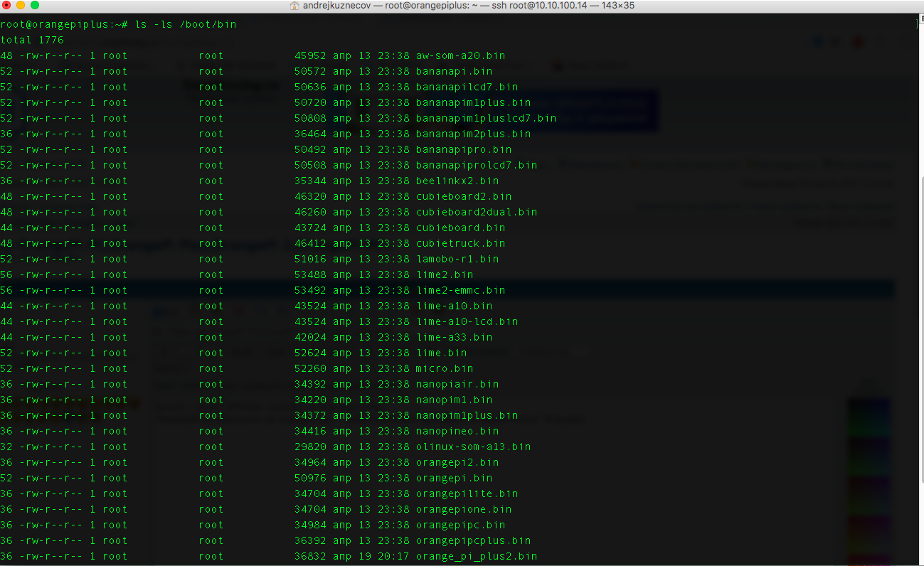Select file name bananapim1plus.bin

click(x=474, y=102)
